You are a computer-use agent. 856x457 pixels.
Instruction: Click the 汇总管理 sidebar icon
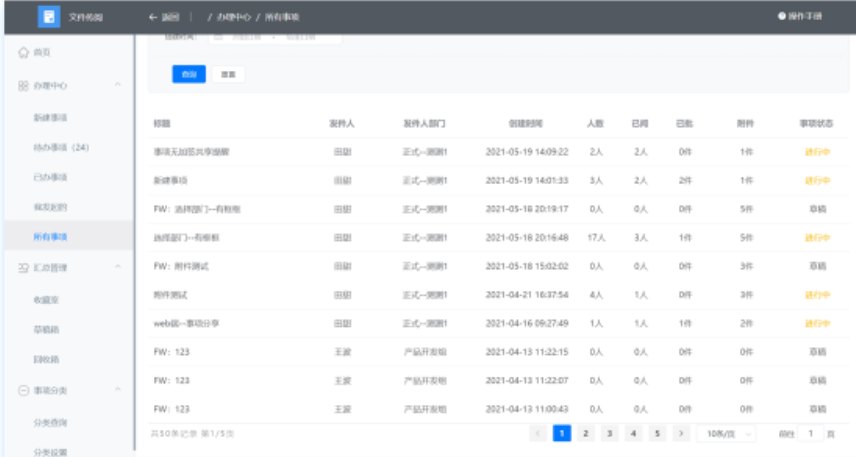pyautogui.click(x=23, y=268)
